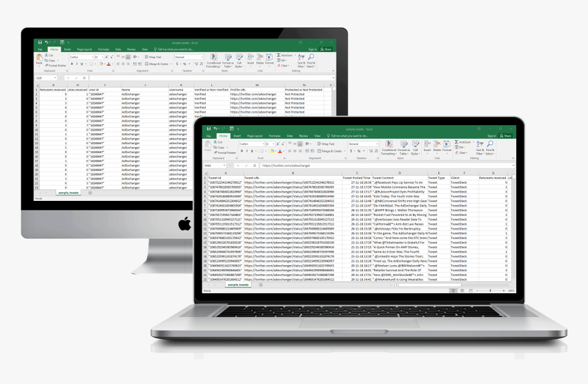Sign in link in laptop Excel window
Screen dimensions: 588x384
coord(491,136)
